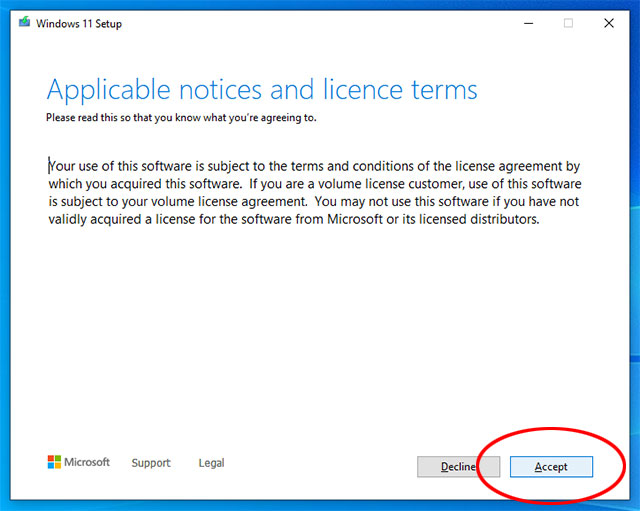This screenshot has width=640, height=511.
Task: Minimize the Windows 11 Setup window
Action: 529,23
